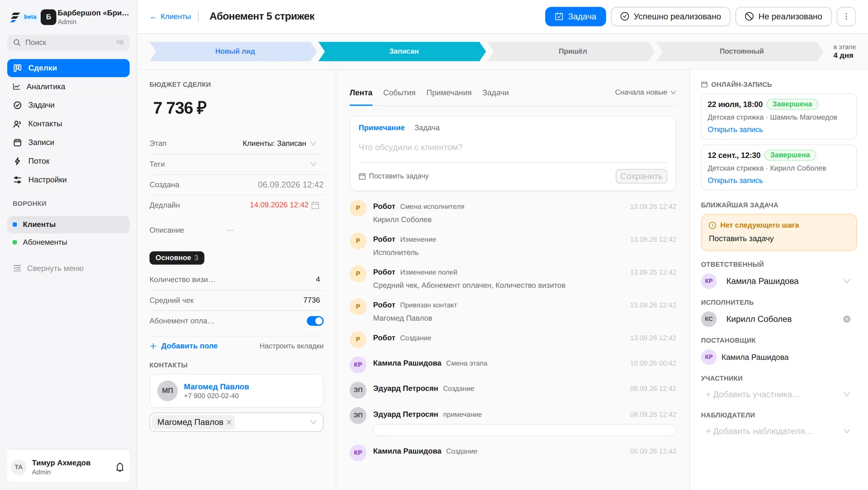Go back via the Клиенты link
The image size is (868, 490).
[x=171, y=16]
